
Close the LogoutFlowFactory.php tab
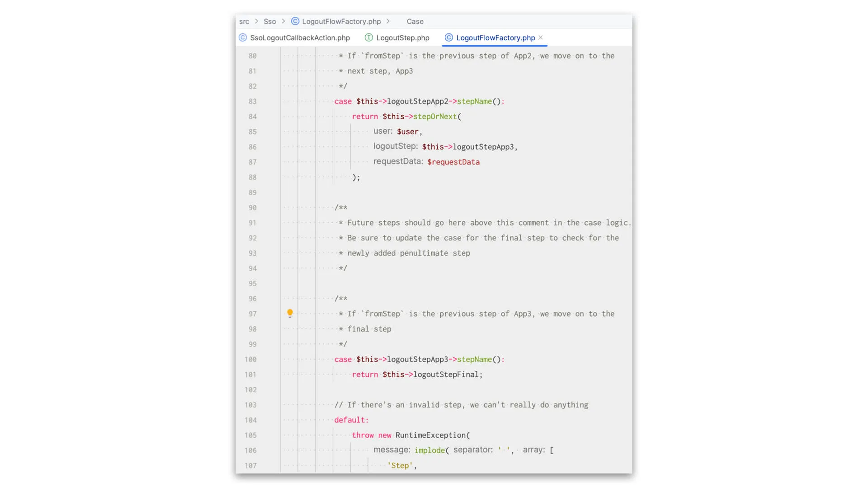tap(541, 38)
